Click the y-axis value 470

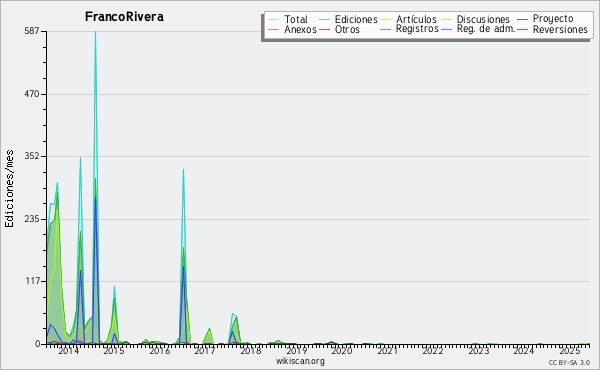(x=32, y=94)
